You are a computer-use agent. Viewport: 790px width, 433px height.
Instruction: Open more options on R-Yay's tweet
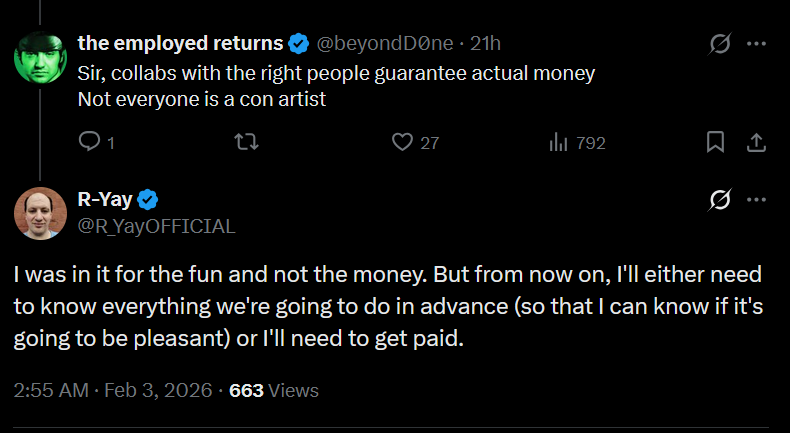pos(757,200)
